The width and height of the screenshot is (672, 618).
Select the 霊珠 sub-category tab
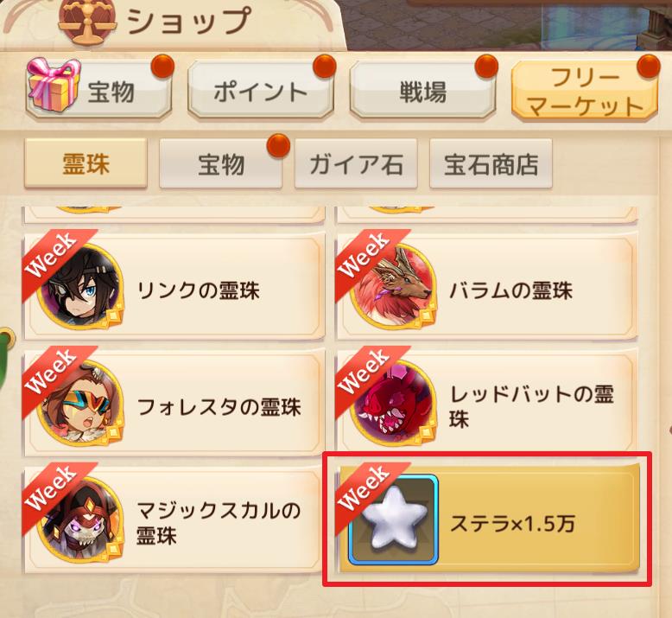click(86, 164)
